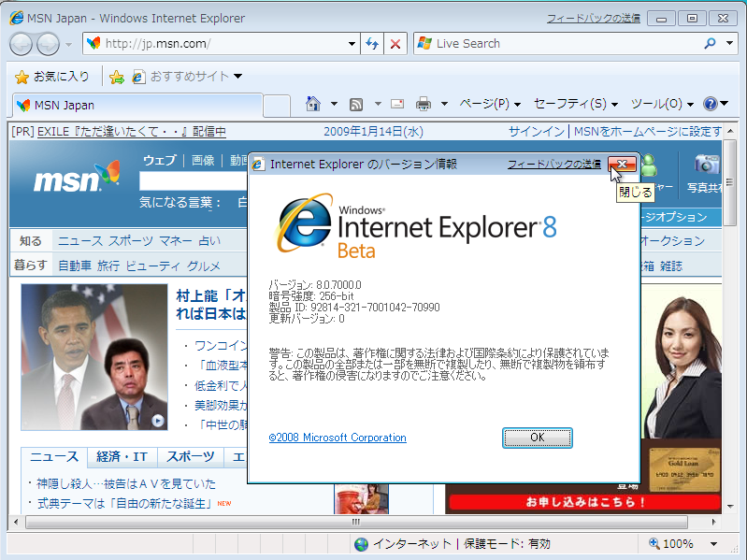Click the Obama news photo thumbnail
Image resolution: width=747 pixels, height=560 pixels.
point(94,357)
